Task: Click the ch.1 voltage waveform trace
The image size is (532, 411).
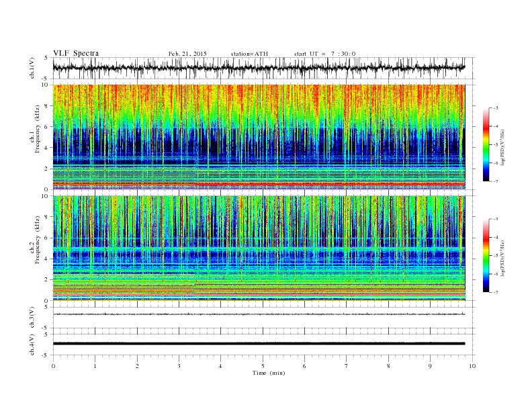Action: tap(259, 68)
